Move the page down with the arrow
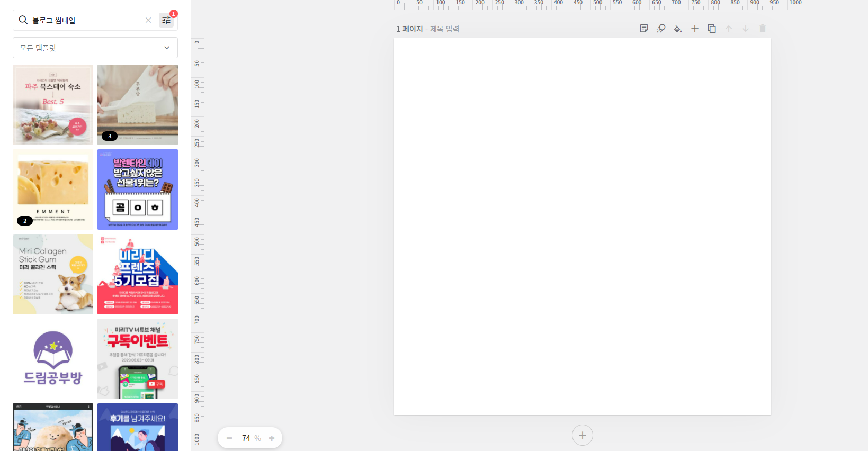Viewport: 868px width, 451px height. [746, 29]
